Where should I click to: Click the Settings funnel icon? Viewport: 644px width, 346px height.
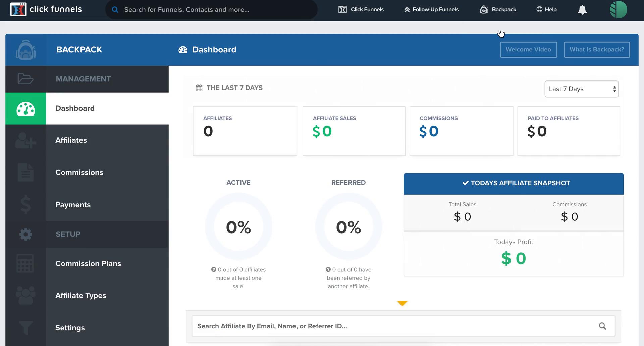(x=25, y=328)
